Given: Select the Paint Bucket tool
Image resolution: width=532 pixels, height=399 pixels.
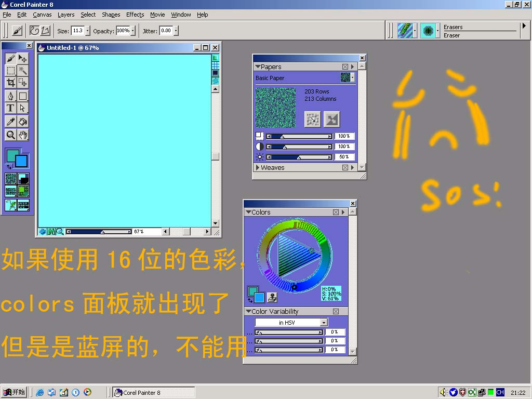Looking at the screenshot, I should (x=23, y=122).
